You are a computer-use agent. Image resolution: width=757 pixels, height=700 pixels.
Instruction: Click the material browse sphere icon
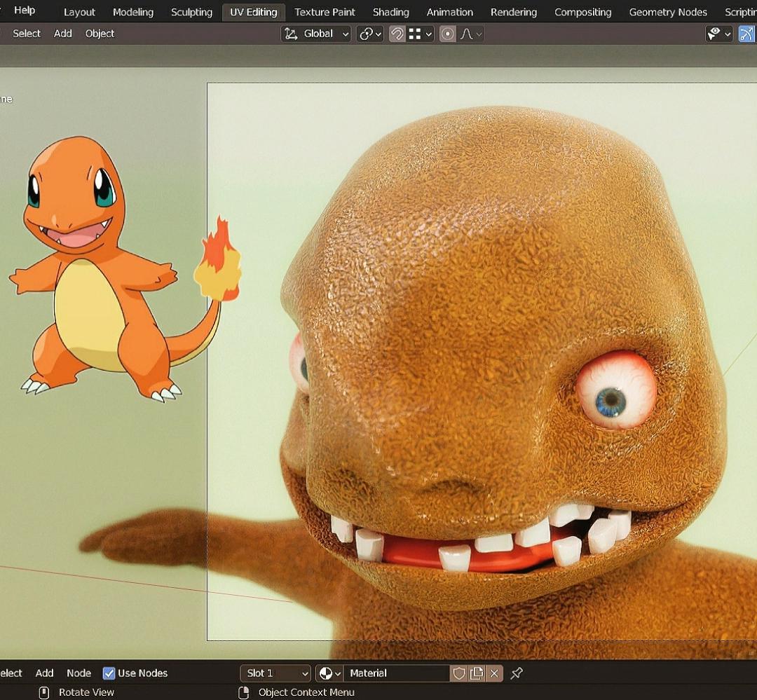pyautogui.click(x=329, y=673)
